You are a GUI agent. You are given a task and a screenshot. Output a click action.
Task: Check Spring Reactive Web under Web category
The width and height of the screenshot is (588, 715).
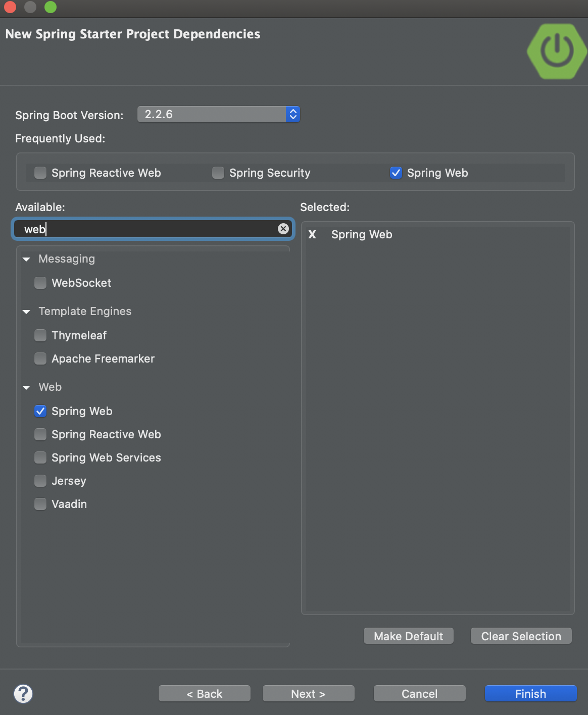pyautogui.click(x=40, y=434)
